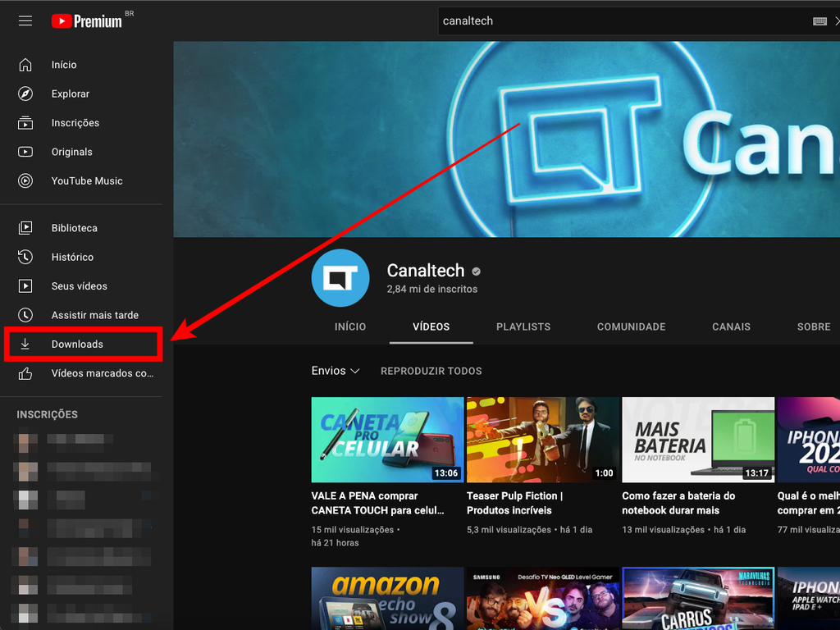Click '5,3 mil visualizações • há 1 dia' text
Viewport: 840px width, 630px height.
[529, 530]
